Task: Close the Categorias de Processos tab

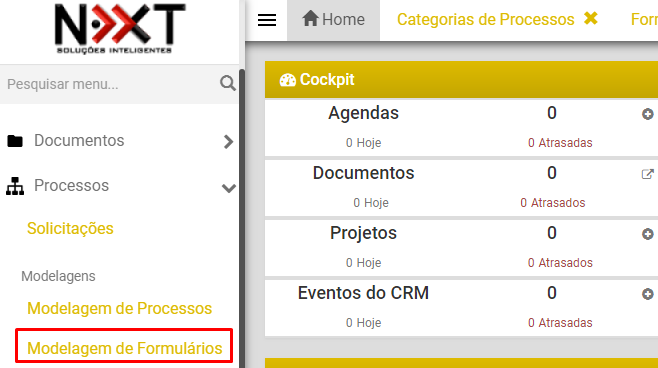Action: coord(591,18)
